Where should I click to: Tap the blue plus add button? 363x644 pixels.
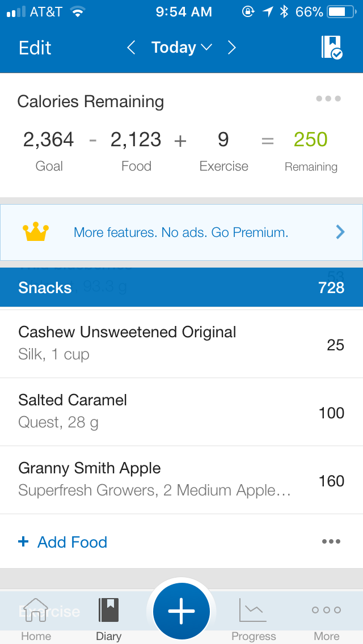tap(181, 612)
